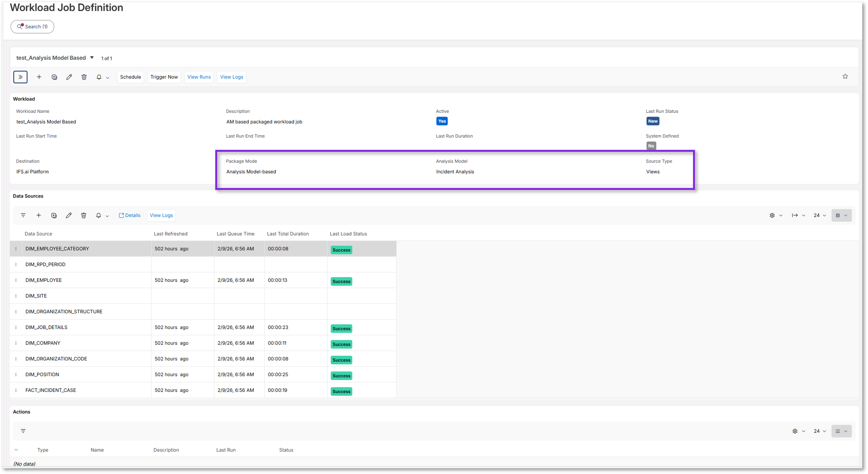Duplicate the selected data source
This screenshot has width=868, height=474.
tap(54, 215)
